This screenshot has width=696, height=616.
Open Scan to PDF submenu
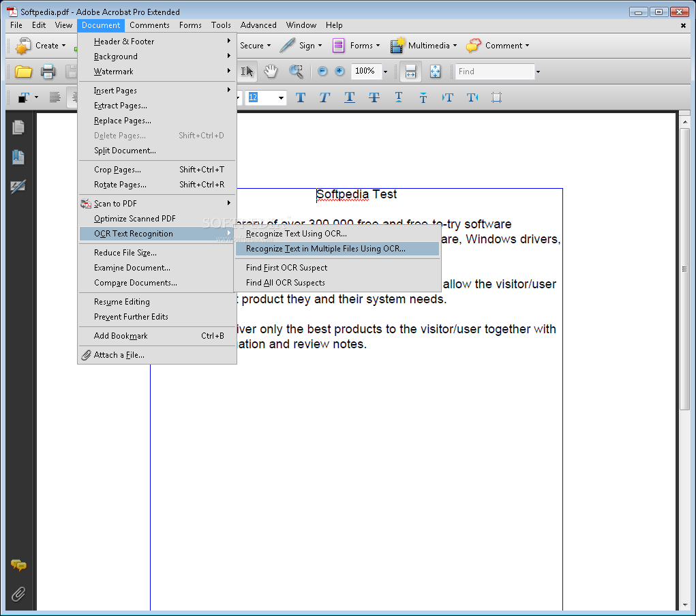coord(157,203)
